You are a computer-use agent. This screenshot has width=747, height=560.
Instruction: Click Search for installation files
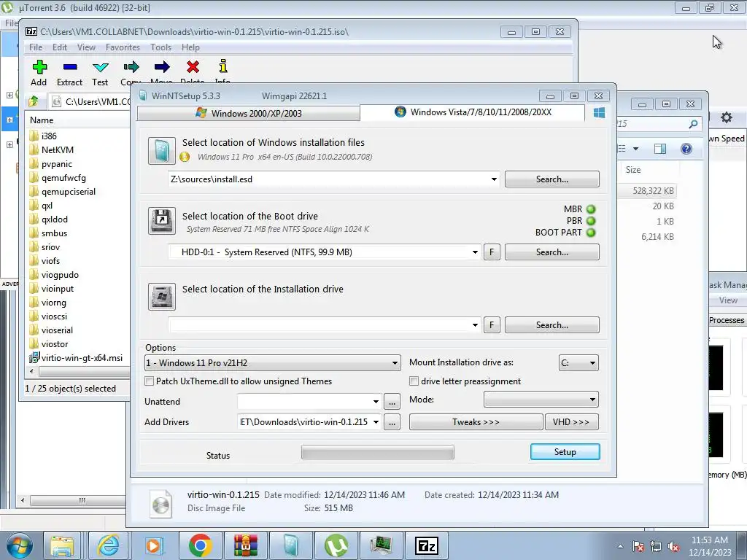point(552,179)
